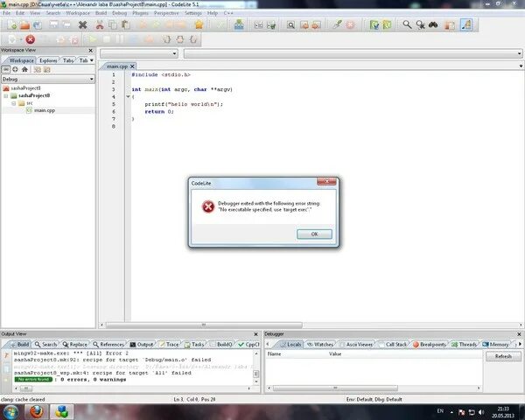Switch to the Trace output tab

169,344
